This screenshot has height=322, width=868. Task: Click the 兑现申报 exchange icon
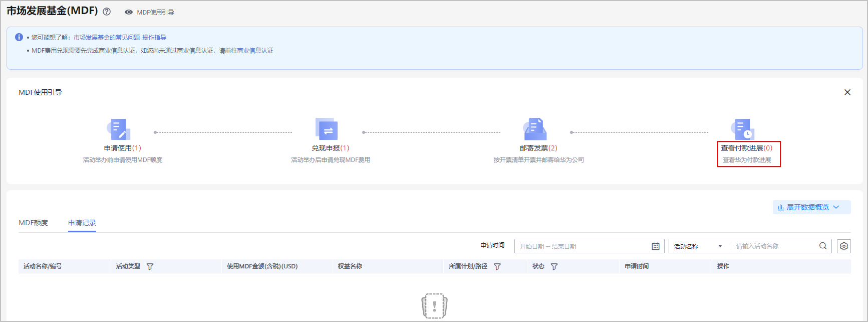[327, 129]
